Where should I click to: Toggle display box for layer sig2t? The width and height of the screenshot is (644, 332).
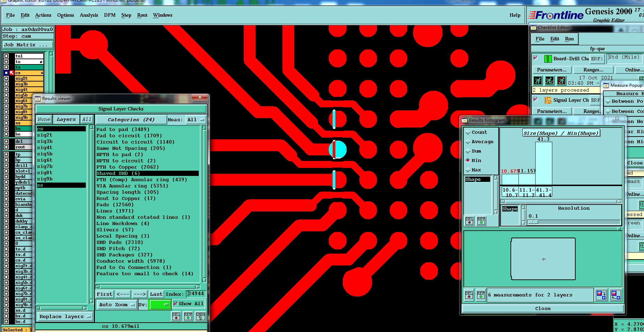coord(6,78)
